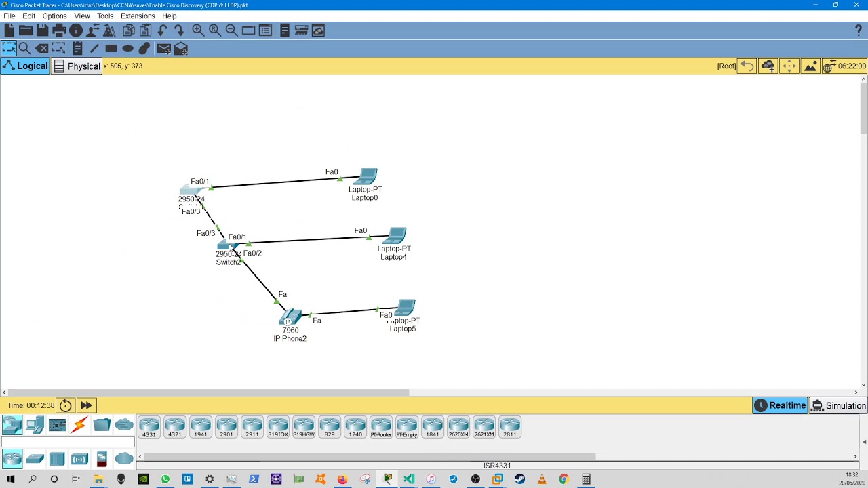This screenshot has width=868, height=488.
Task: Click the Environment time 06:22:00 button
Action: click(x=844, y=66)
